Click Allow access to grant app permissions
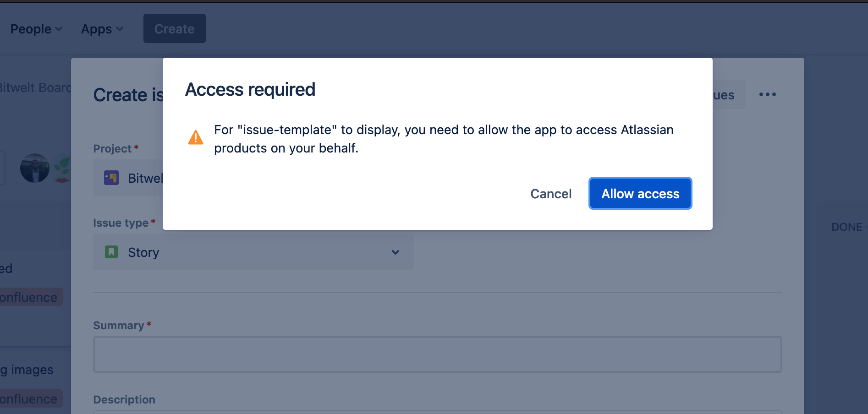 (640, 193)
